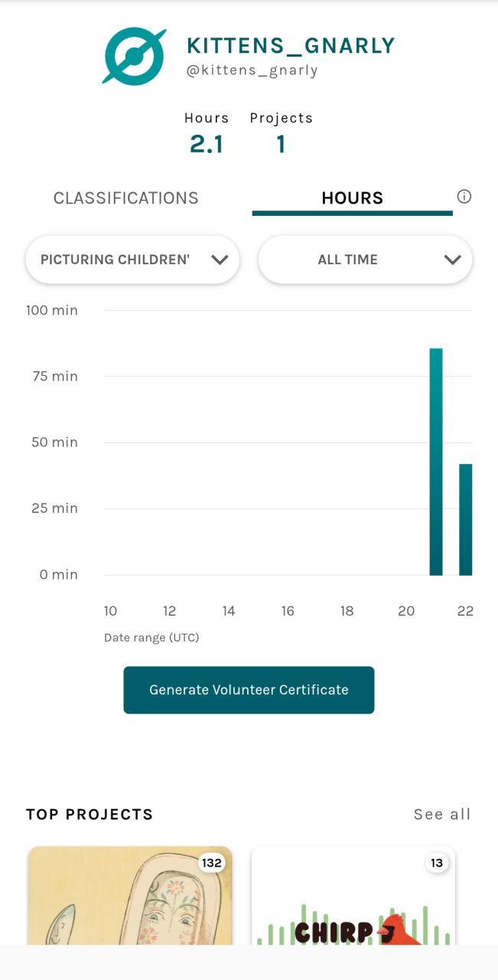Expand the All Time date range dropdown
The height and width of the screenshot is (980, 498).
(364, 260)
